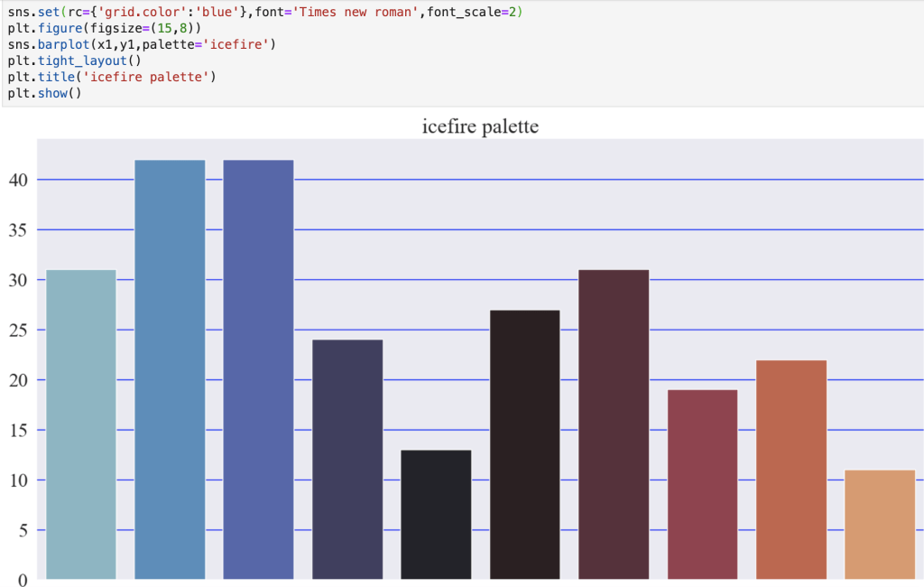This screenshot has width=924, height=587.
Task: Select the second bar in steel blue
Action: click(x=170, y=369)
